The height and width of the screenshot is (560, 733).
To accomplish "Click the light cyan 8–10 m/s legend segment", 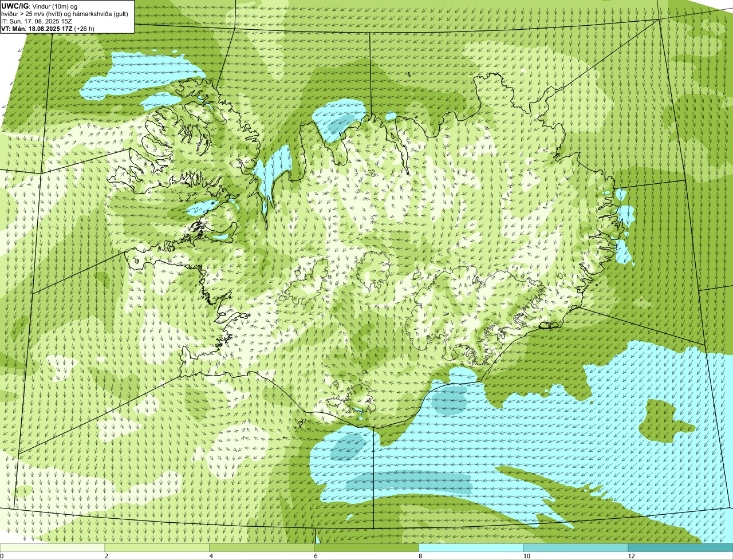I will click(471, 547).
